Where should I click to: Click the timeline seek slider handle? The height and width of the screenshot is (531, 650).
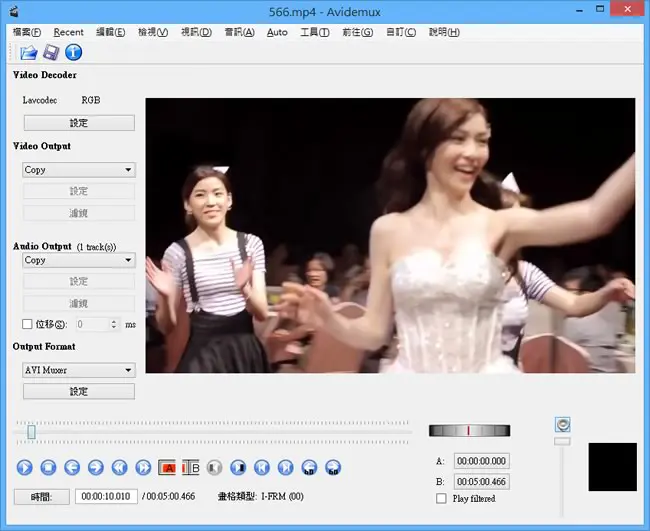tap(32, 432)
